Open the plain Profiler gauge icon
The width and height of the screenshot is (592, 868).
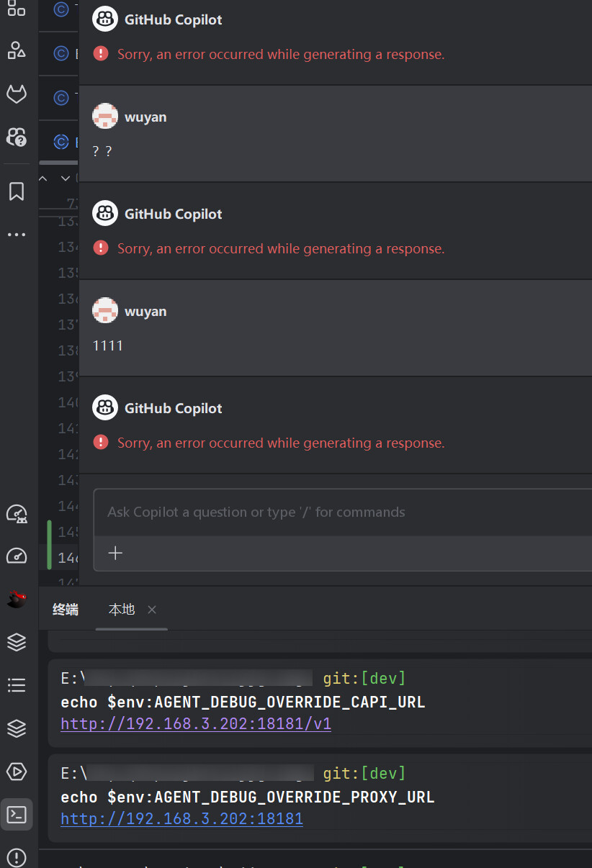[16, 556]
